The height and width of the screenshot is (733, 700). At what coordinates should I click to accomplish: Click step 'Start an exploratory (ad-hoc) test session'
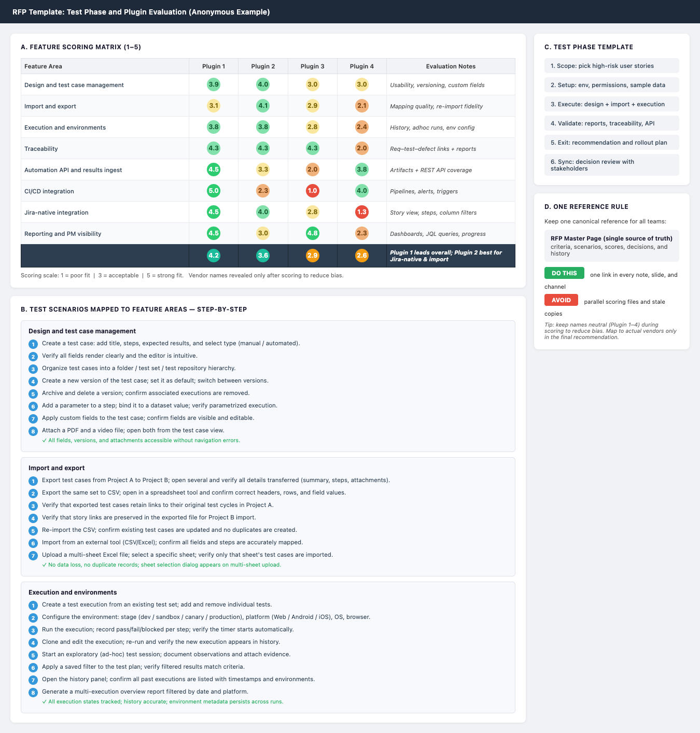pos(166,654)
